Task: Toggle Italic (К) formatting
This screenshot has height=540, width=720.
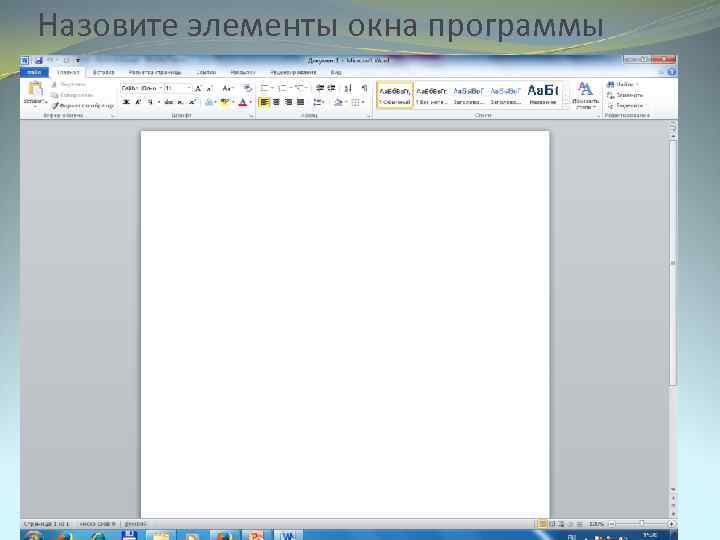Action: [138, 102]
